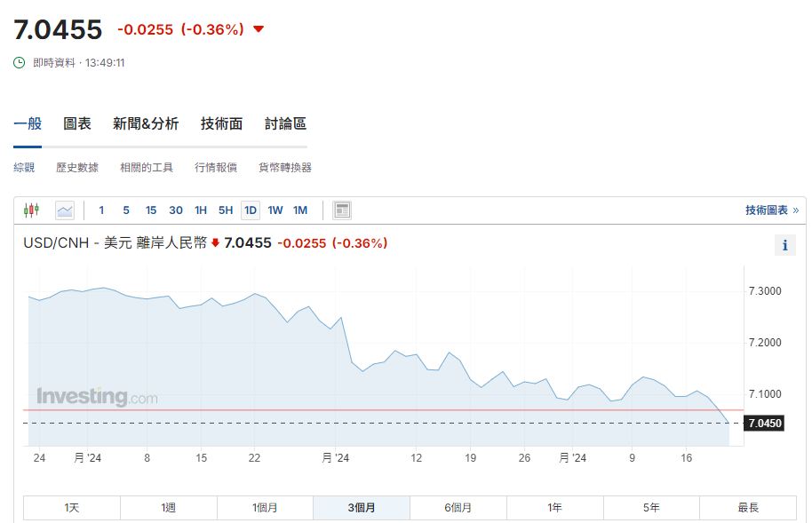Select the 1年 range button
The image size is (812, 523).
555,508
